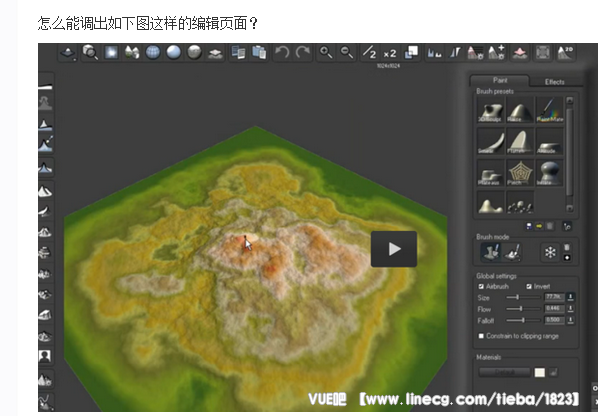607x416 pixels.
Task: Toggle the Airbrush checkbox
Action: (481, 286)
